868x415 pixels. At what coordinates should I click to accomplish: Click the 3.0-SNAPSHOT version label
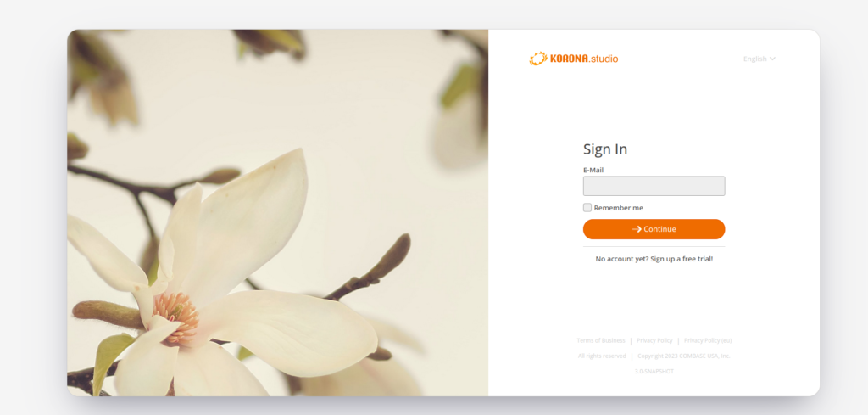point(654,371)
